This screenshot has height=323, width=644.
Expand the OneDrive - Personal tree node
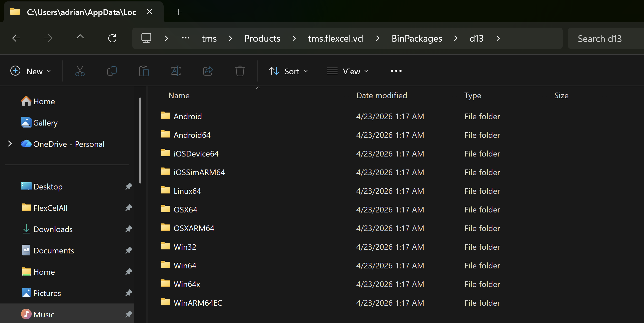pyautogui.click(x=10, y=144)
